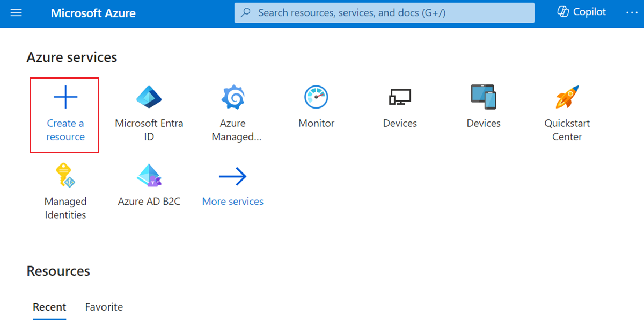Switch to the Recent tab
This screenshot has height=331, width=644.
pyautogui.click(x=49, y=307)
